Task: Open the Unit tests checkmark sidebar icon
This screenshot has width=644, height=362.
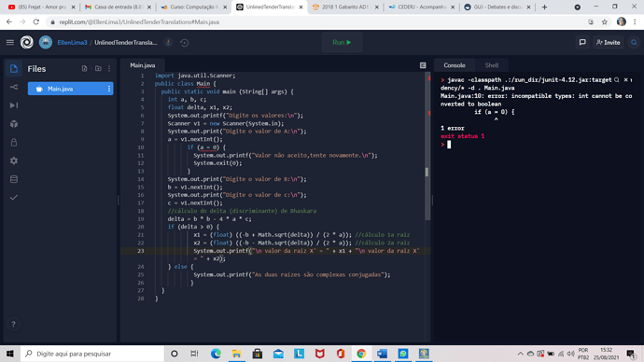Action: pos(14,198)
